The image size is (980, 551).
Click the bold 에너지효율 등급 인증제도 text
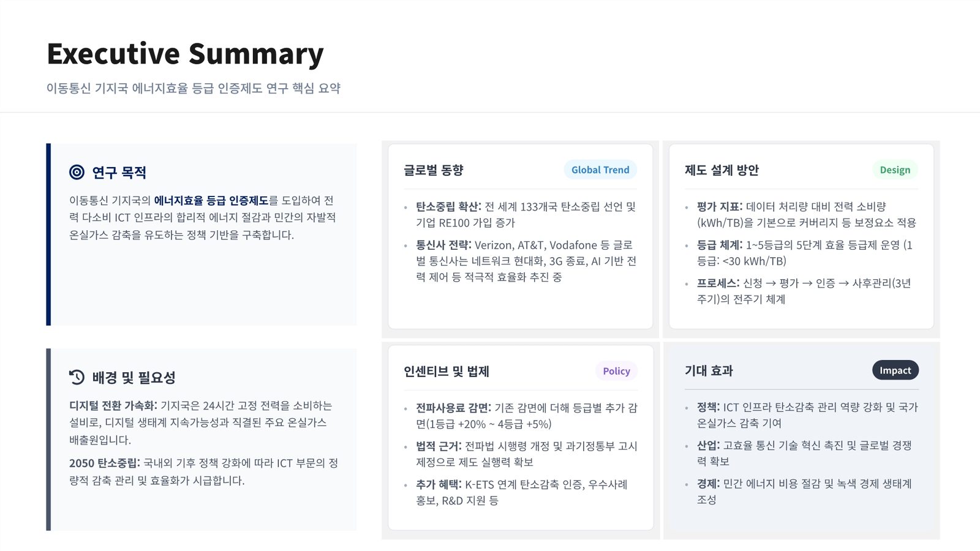(211, 200)
